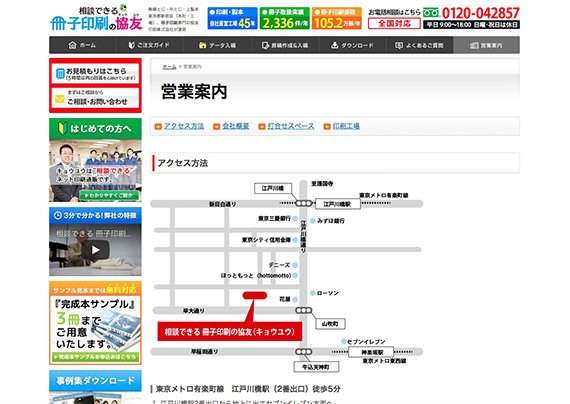Open the はじめての方へ banner
This screenshot has width=570, height=404.
point(95,160)
